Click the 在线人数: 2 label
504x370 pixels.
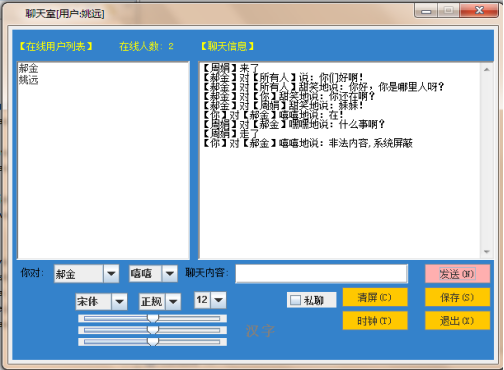147,46
